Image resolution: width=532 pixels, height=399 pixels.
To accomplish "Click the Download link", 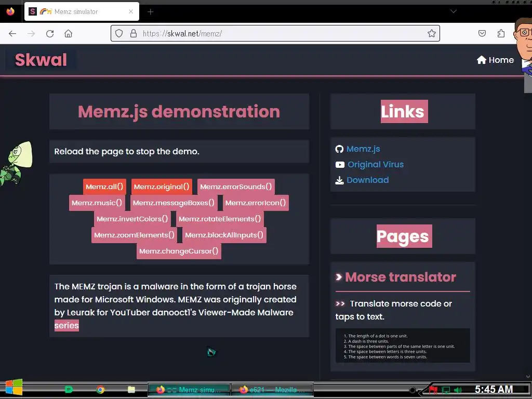I will [x=368, y=180].
